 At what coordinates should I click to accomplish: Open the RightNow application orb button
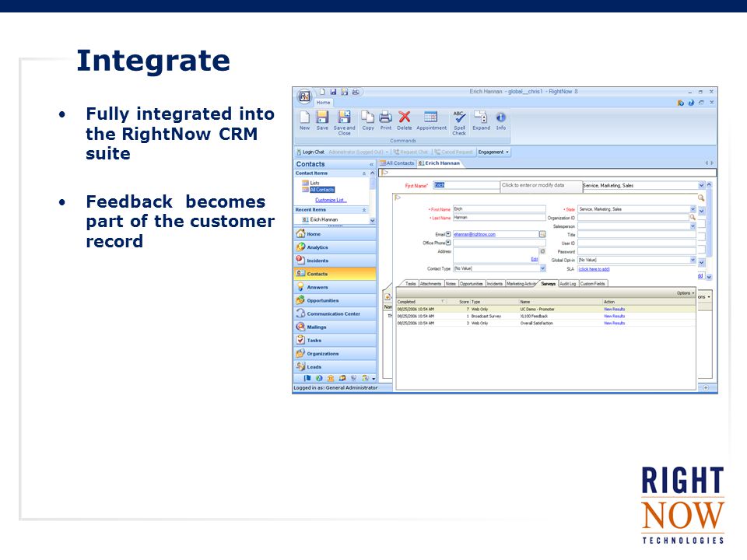point(304,96)
